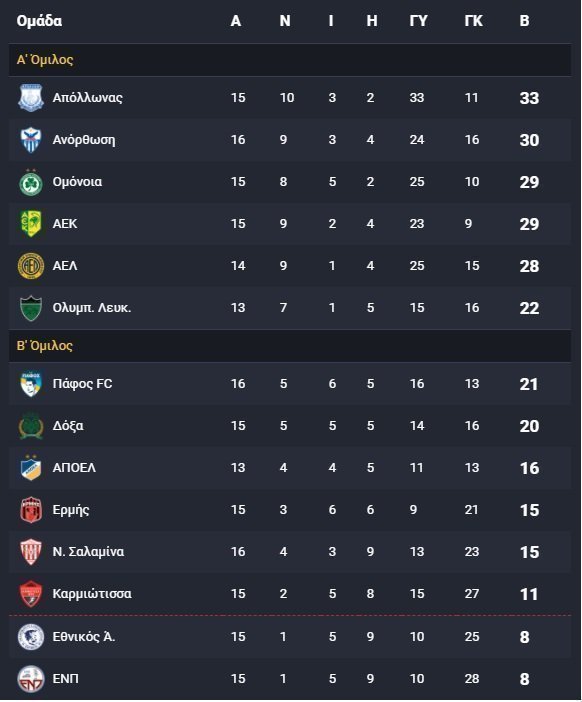Select the Α' Όμιλος group header
Image resolution: width=582 pixels, height=702 pixels.
pos(290,60)
